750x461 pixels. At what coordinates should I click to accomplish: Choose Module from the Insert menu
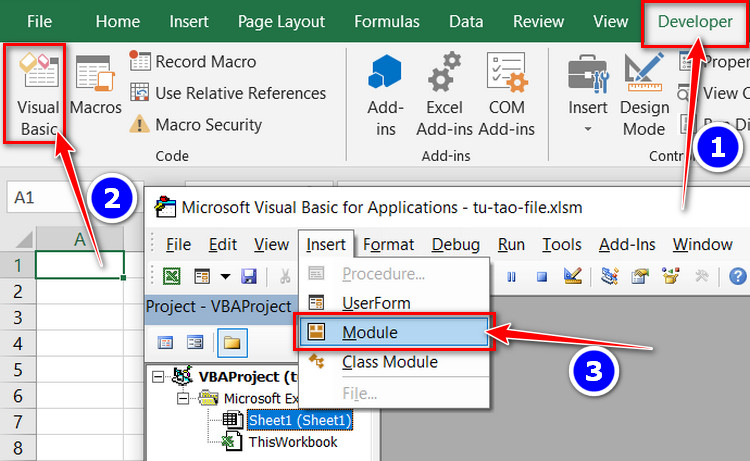[x=393, y=332]
